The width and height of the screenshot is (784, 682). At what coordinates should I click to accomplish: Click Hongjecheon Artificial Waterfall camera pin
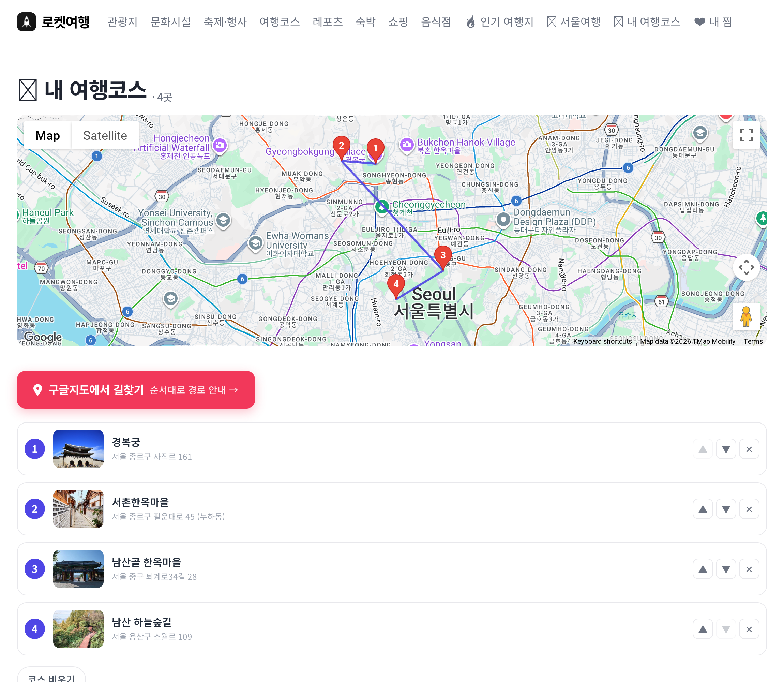[220, 145]
